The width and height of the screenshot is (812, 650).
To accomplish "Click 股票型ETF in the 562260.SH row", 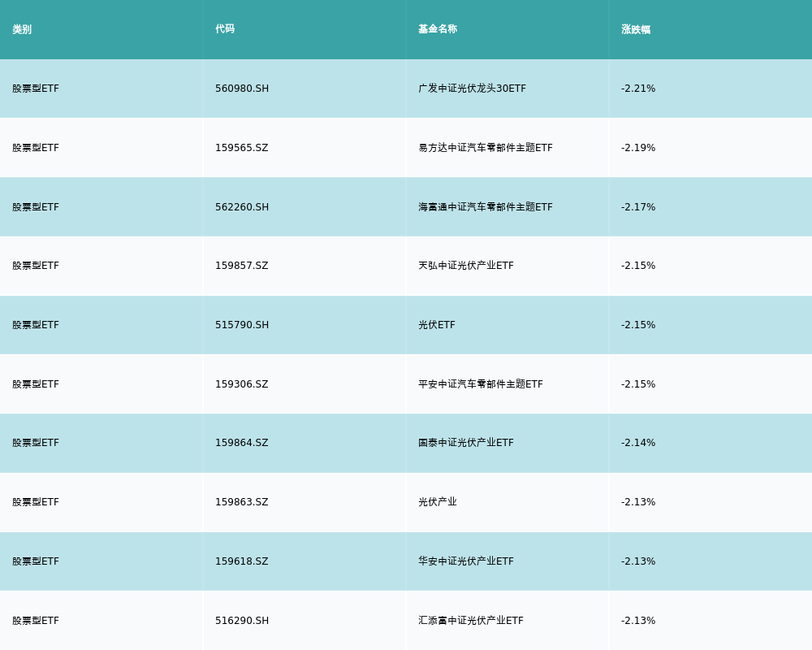I will click(36, 207).
